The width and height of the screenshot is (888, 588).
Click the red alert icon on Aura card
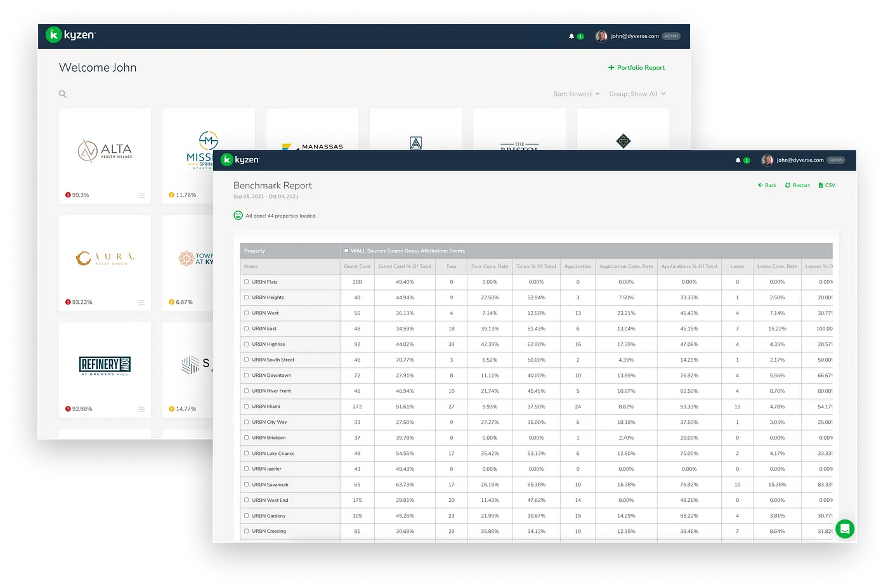pos(68,302)
